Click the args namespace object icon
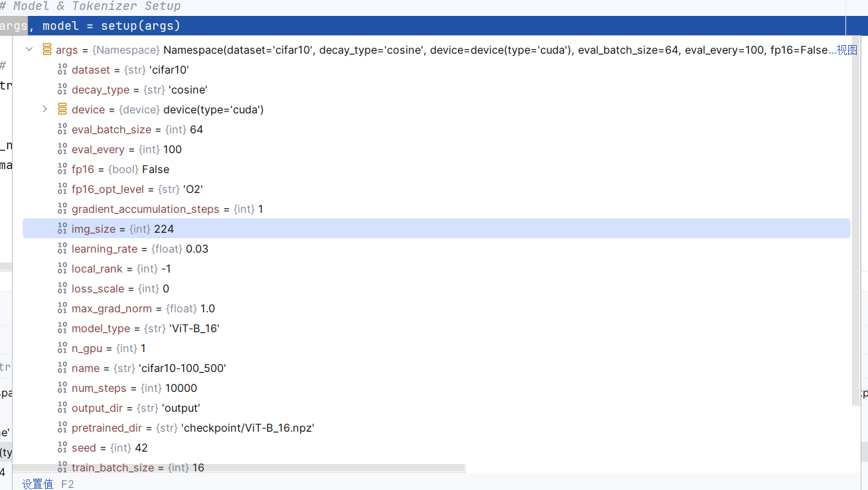The height and width of the screenshot is (490, 868). (46, 50)
